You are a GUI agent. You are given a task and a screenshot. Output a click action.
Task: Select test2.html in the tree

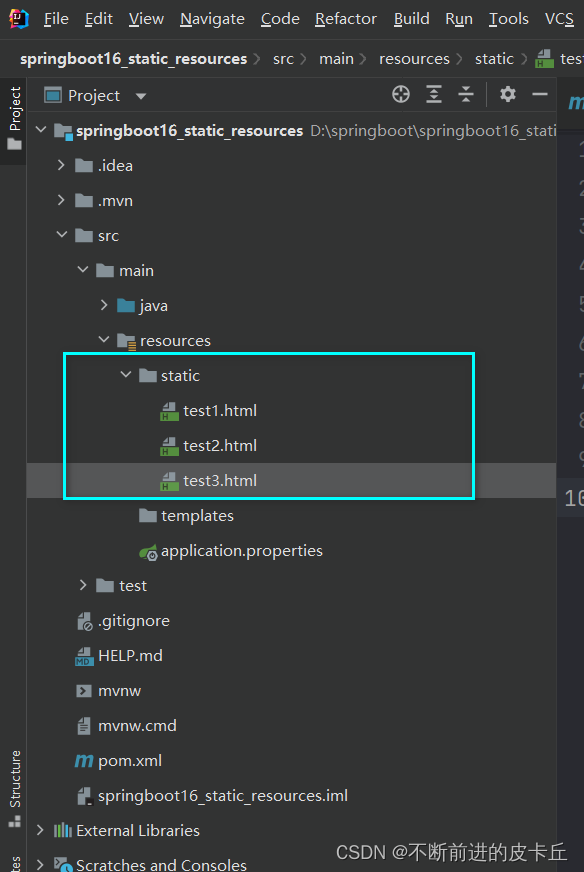click(x=220, y=446)
